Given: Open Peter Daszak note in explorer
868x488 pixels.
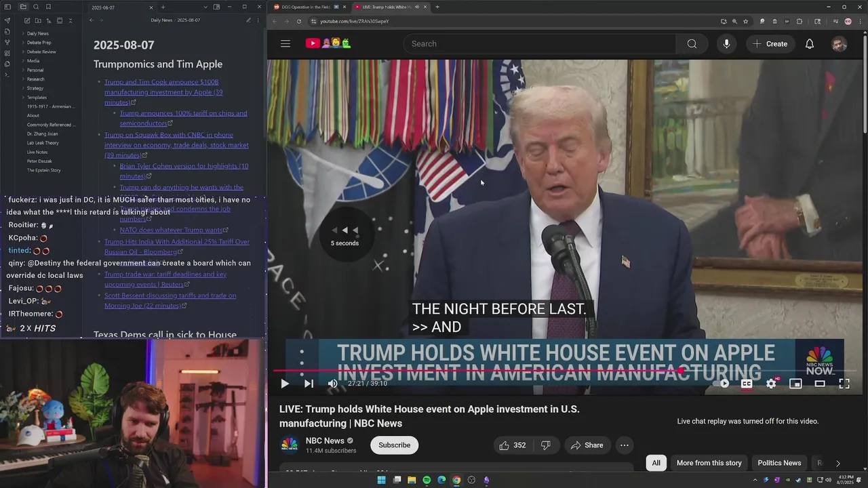Looking at the screenshot, I should tap(39, 161).
